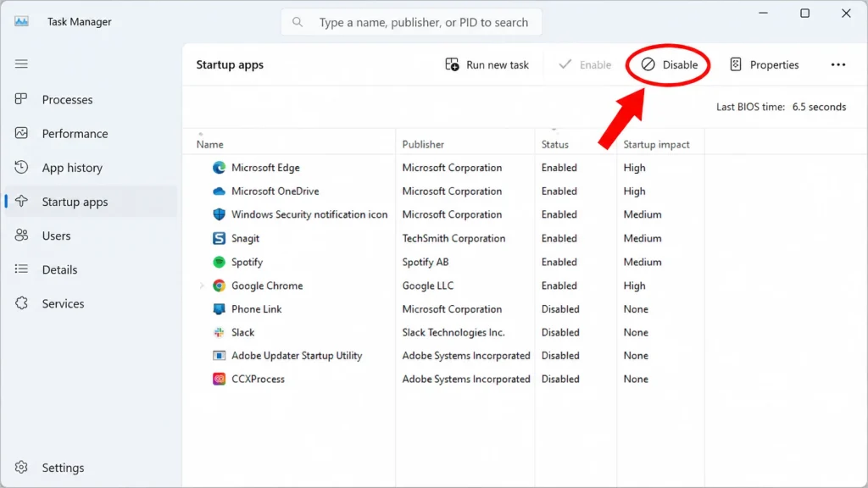Select the Spotify row name
This screenshot has height=488, width=868.
(247, 263)
